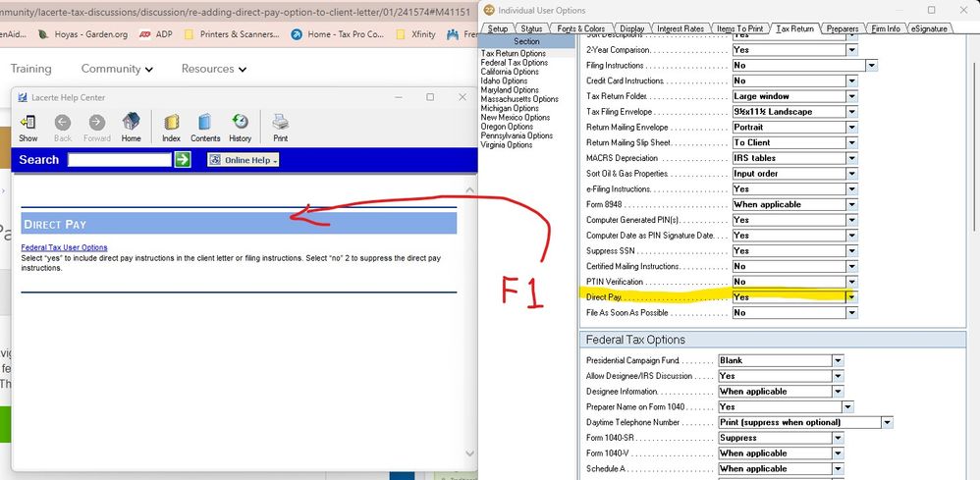Click the help Search text field
The width and height of the screenshot is (980, 480).
tap(120, 160)
